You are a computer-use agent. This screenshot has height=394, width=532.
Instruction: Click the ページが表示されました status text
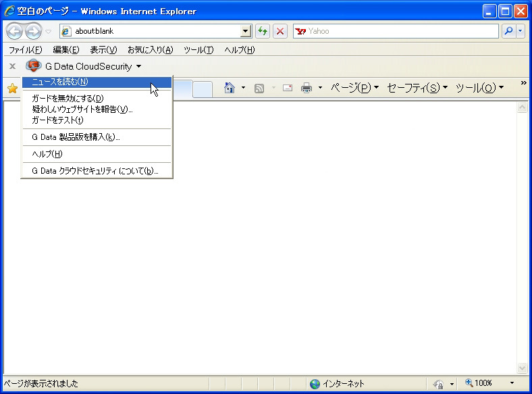coord(41,384)
